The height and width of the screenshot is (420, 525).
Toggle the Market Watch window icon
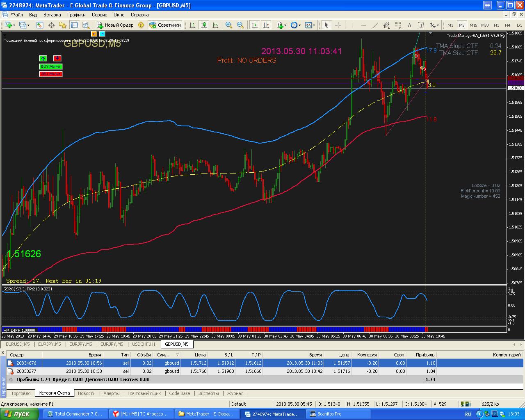[x=40, y=25]
